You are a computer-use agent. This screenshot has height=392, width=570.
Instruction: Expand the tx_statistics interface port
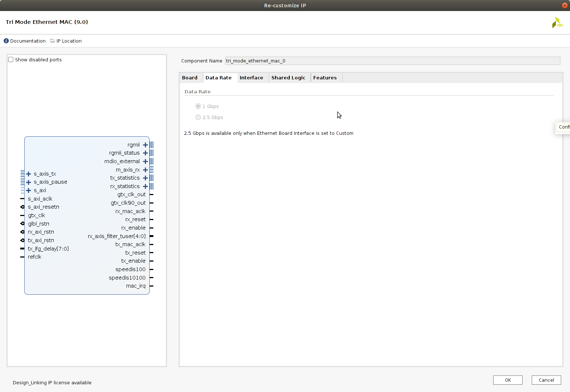(x=145, y=178)
